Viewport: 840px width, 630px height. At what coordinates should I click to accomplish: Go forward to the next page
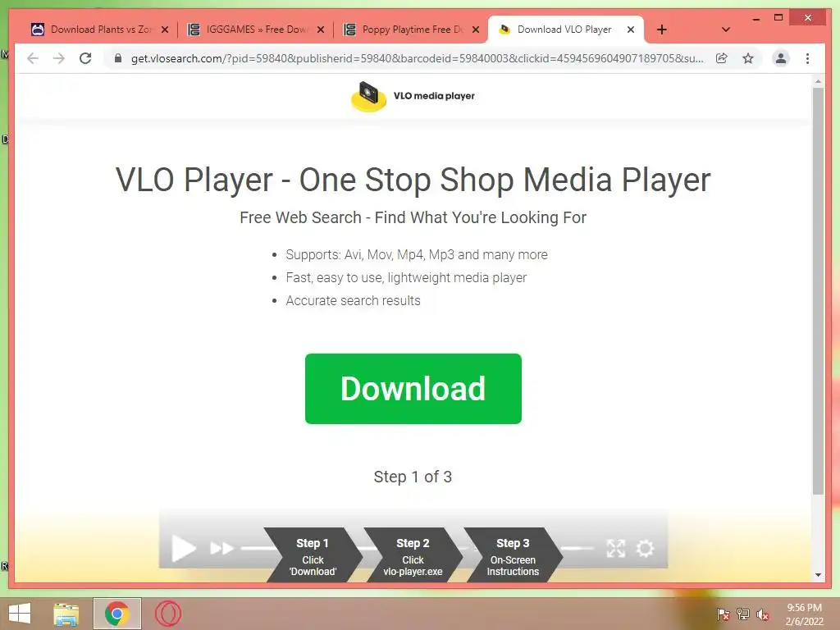pos(59,58)
